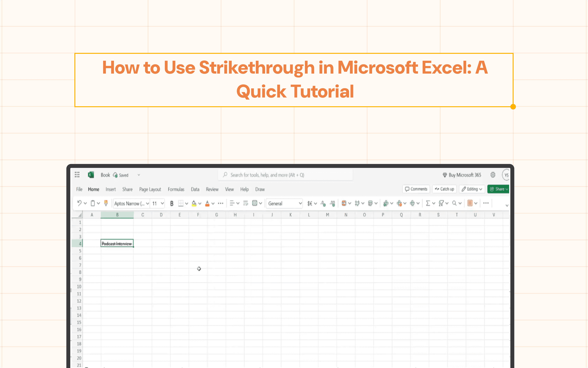This screenshot has height=368, width=588.
Task: Select the Format Painter brush icon
Action: [x=106, y=203]
